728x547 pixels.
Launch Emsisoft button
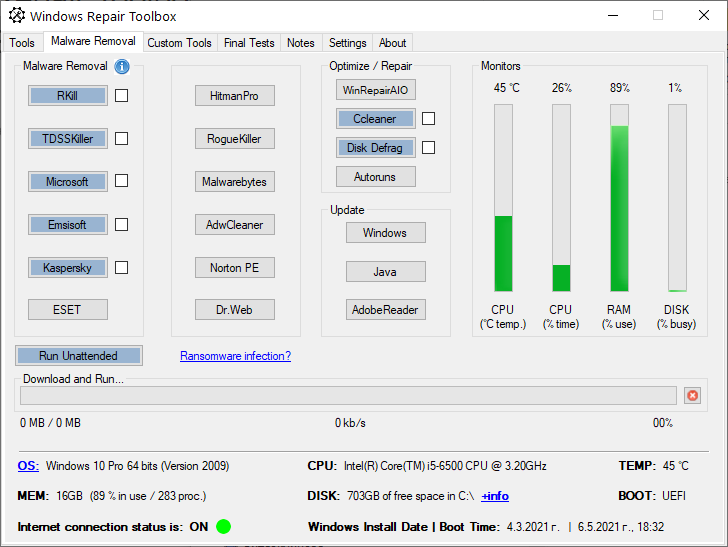(x=68, y=225)
